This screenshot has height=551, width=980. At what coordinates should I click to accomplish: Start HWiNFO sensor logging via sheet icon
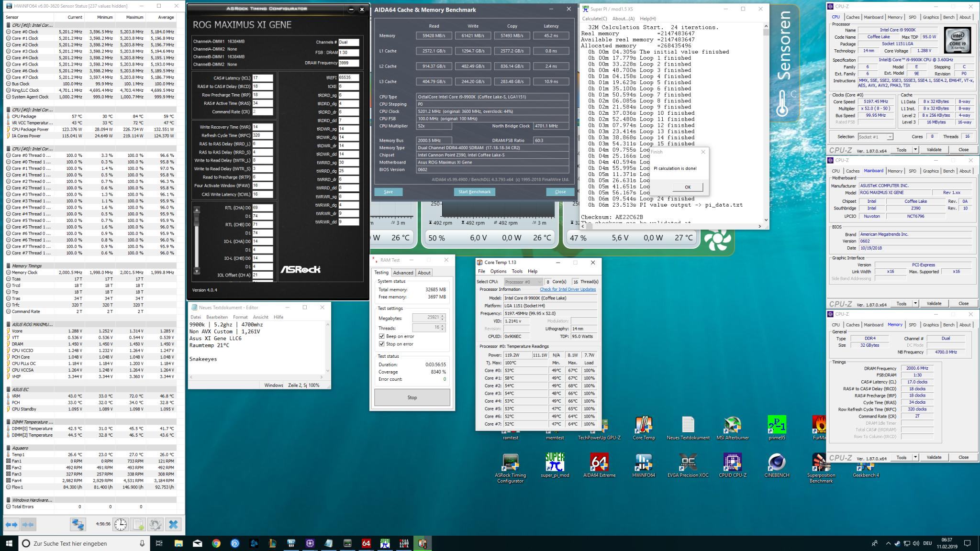point(138,525)
